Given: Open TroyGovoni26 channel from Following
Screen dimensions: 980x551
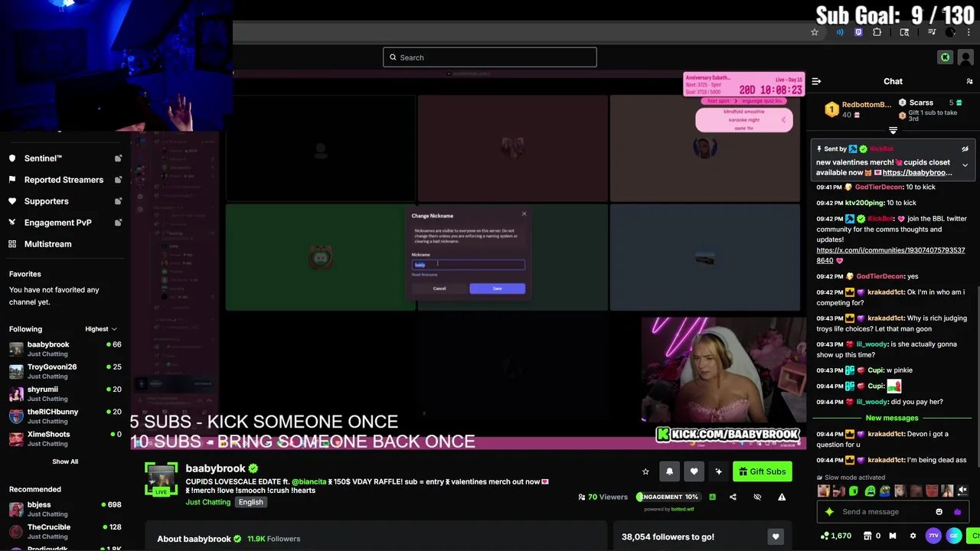Looking at the screenshot, I should (65, 371).
